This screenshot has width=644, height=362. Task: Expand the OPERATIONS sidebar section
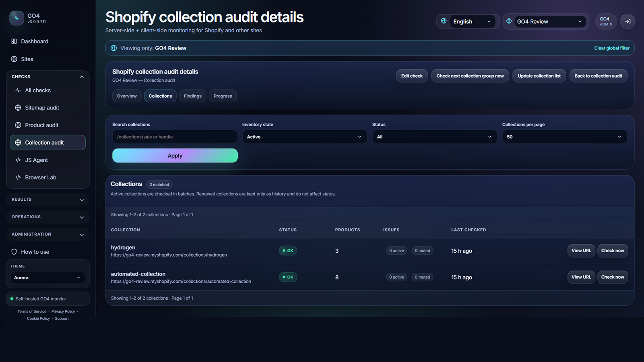click(82, 217)
